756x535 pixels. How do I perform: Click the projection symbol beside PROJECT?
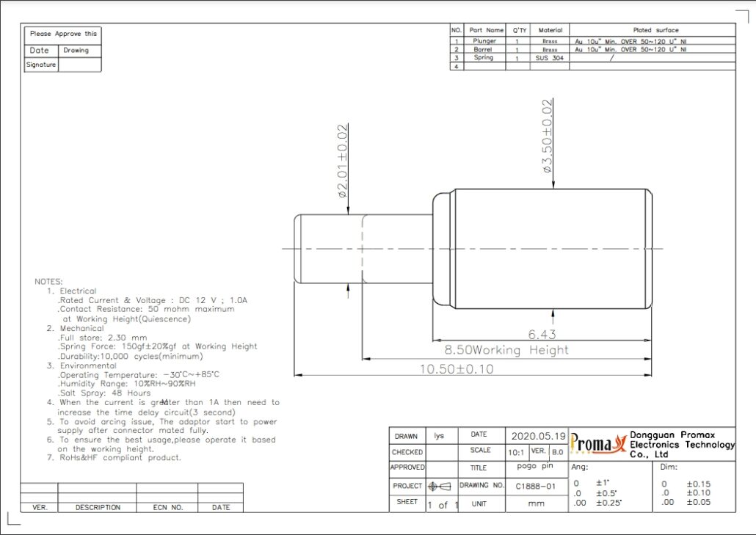tap(439, 486)
